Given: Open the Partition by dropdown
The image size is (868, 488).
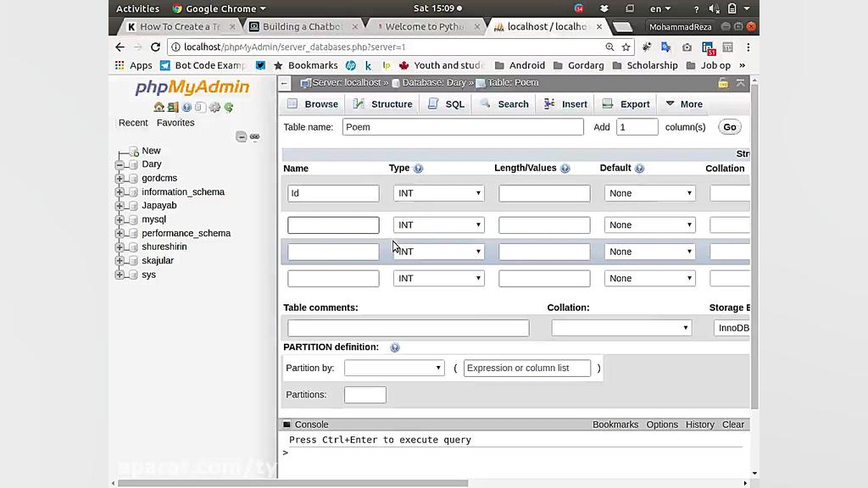Looking at the screenshot, I should coord(394,368).
